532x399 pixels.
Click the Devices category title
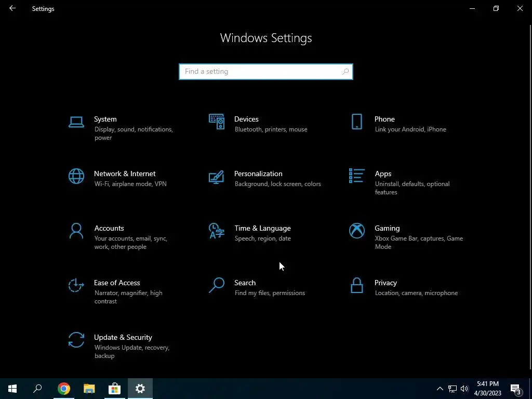(246, 119)
